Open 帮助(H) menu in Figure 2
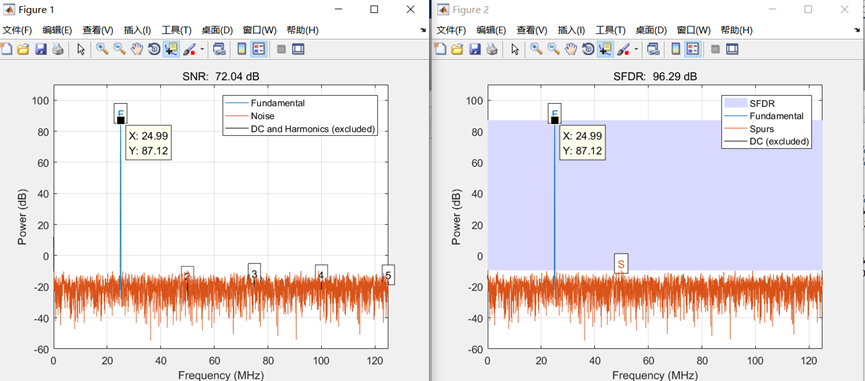This screenshot has height=381, width=865. click(736, 30)
